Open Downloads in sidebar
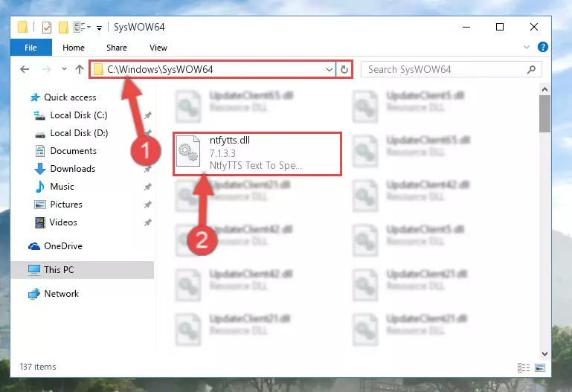572x392 pixels. pyautogui.click(x=73, y=169)
